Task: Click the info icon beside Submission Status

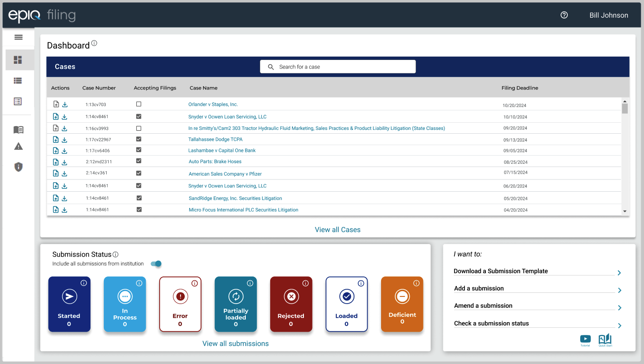Action: coord(116,255)
